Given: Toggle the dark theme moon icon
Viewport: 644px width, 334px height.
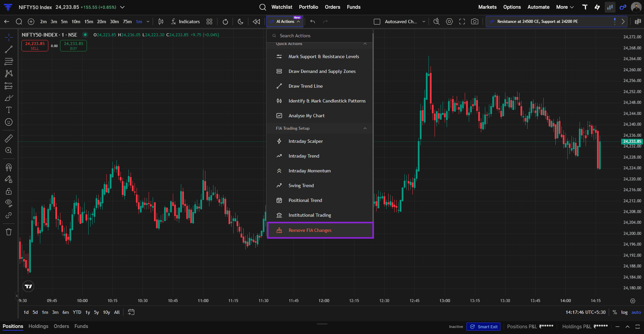Looking at the screenshot, I should coord(240,22).
